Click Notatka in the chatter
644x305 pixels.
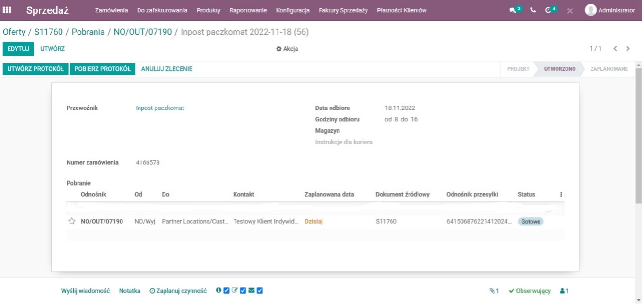point(130,291)
